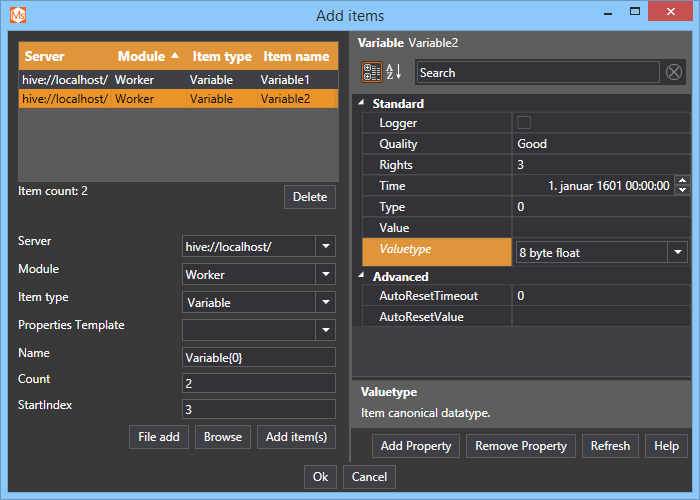Click the Item name column header
Viewport: 700px width, 500px height.
[296, 57]
